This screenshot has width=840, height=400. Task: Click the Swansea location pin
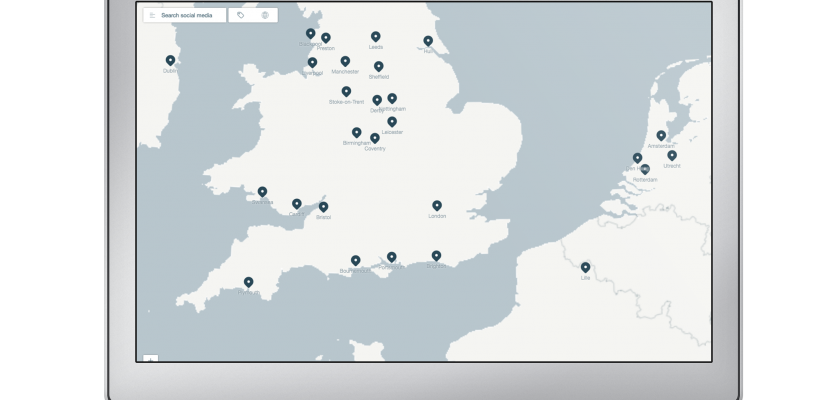pos(262,191)
